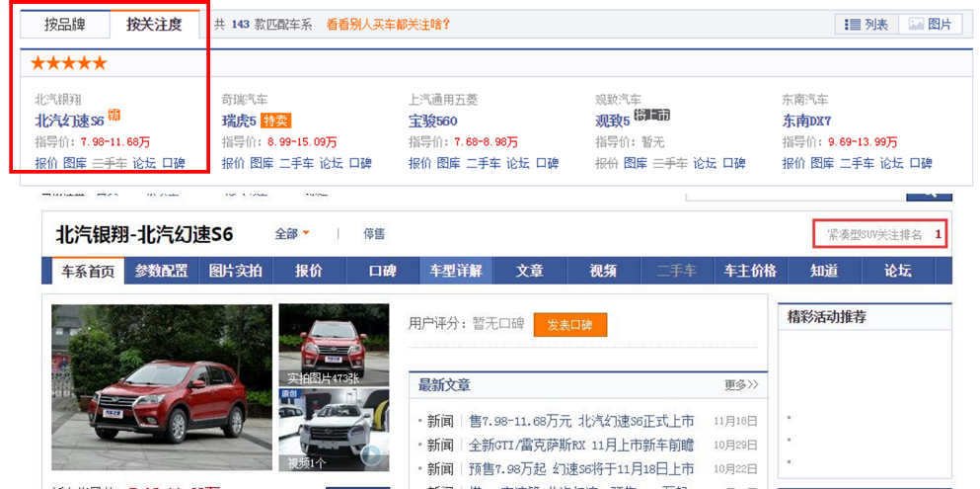Image resolution: width=980 pixels, height=489 pixels.
Task: Click the 新 badge beside 北汽幻速S6
Action: tap(113, 115)
